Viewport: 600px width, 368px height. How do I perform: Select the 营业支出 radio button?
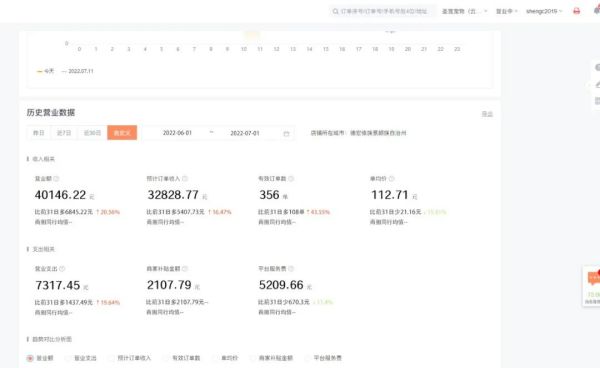pos(68,358)
